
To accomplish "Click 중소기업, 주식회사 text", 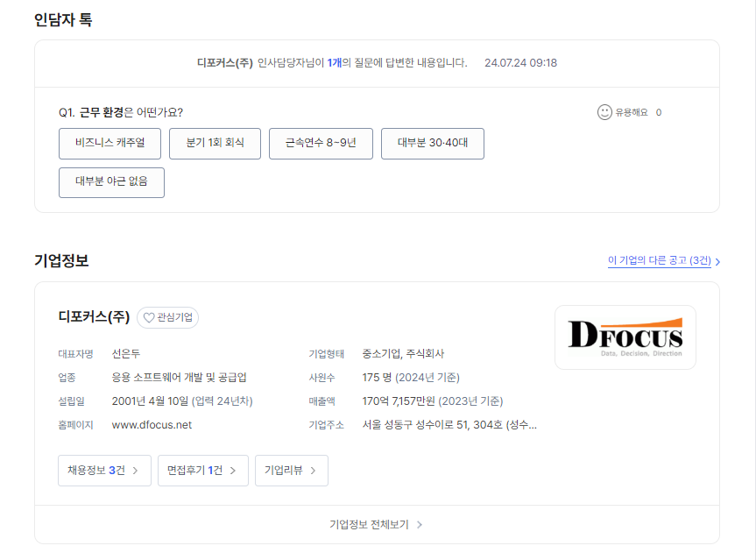I will pyautogui.click(x=403, y=353).
